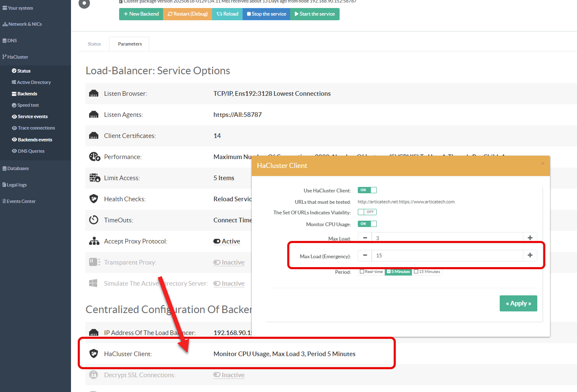Click the Performance gauge icon

94,157
